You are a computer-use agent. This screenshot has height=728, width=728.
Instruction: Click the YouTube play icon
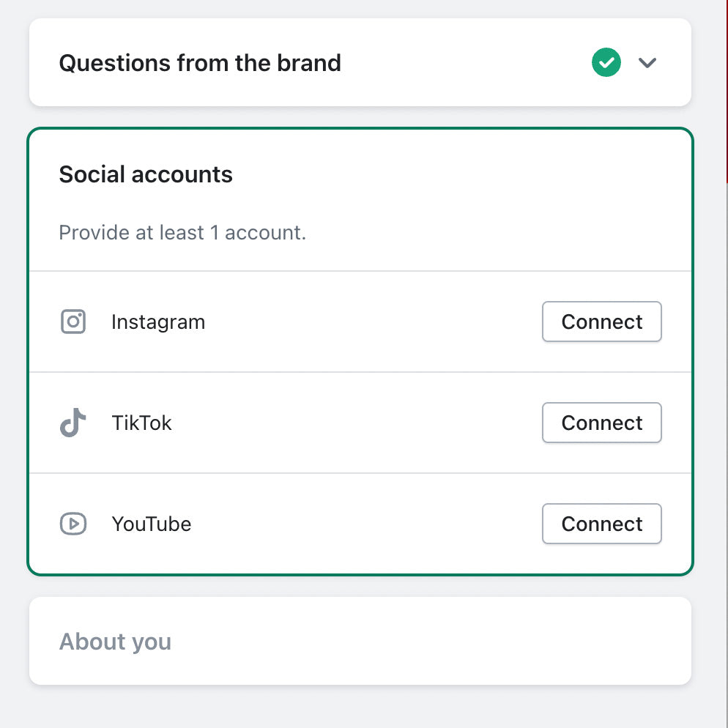tap(73, 524)
